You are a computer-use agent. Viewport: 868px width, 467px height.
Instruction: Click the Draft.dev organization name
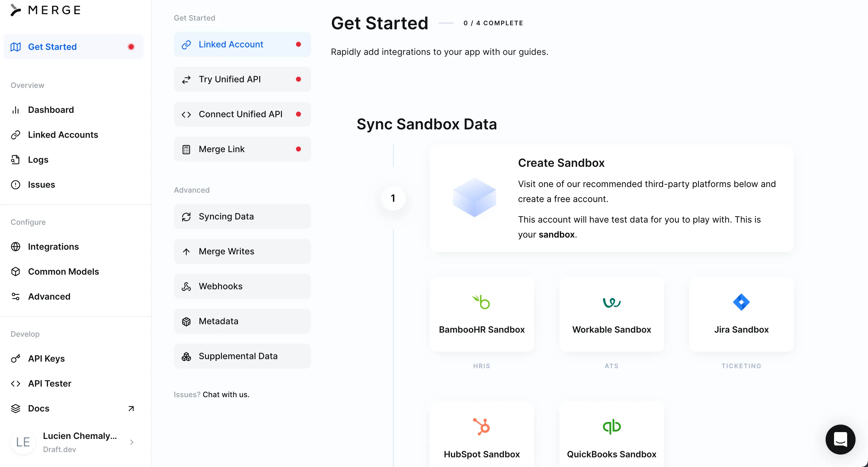tap(59, 450)
